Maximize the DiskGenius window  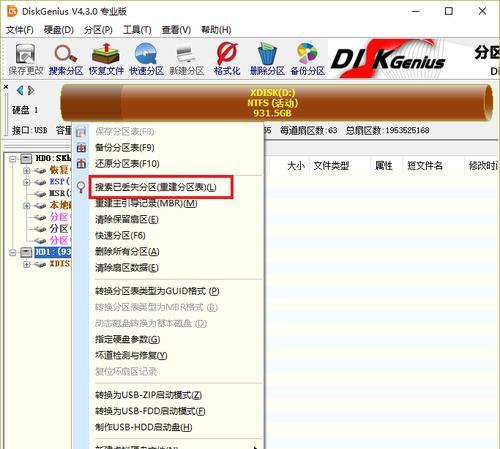(449, 11)
